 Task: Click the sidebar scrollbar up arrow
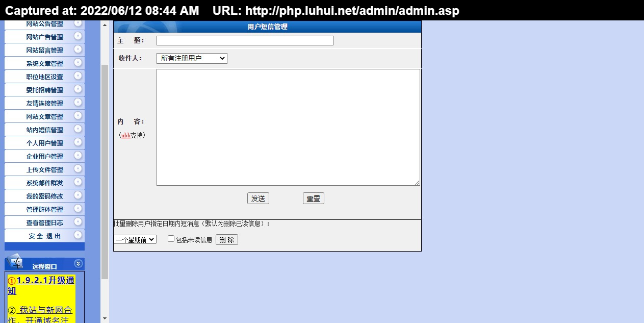105,24
